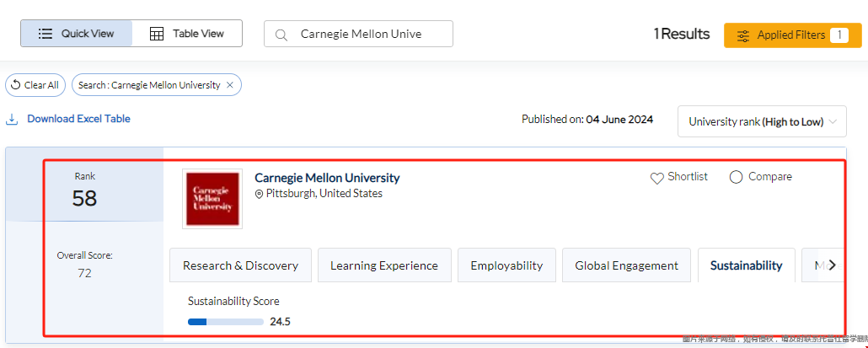The width and height of the screenshot is (868, 348).
Task: Open the Research & Discovery tab
Action: (x=240, y=265)
